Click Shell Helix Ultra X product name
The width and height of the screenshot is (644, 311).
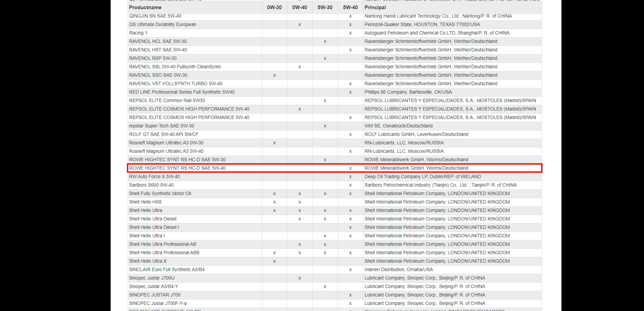click(148, 261)
